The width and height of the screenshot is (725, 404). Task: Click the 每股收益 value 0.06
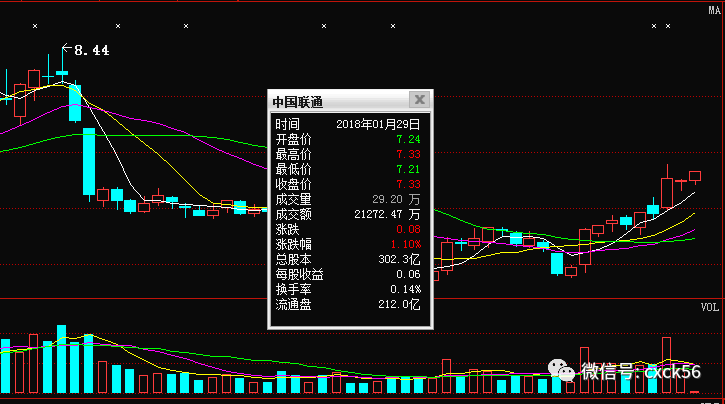(x=408, y=274)
